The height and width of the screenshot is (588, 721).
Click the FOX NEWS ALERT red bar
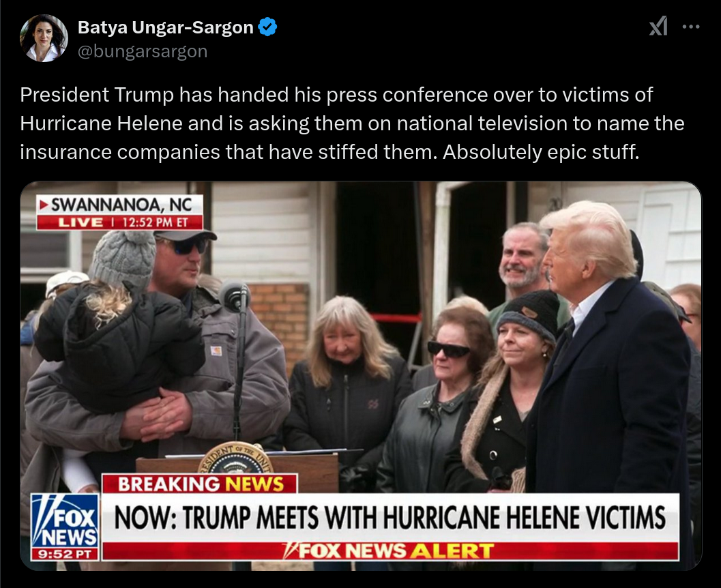(x=390, y=550)
